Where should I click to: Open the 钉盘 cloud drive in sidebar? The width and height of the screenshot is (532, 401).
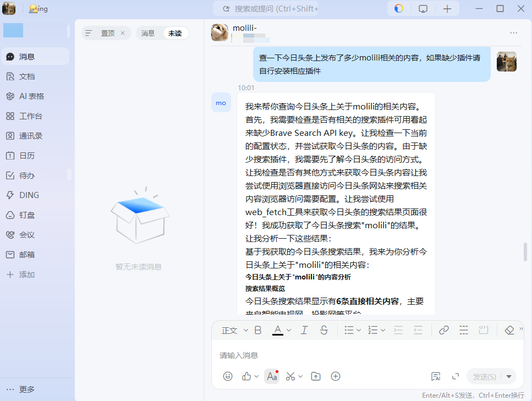27,215
